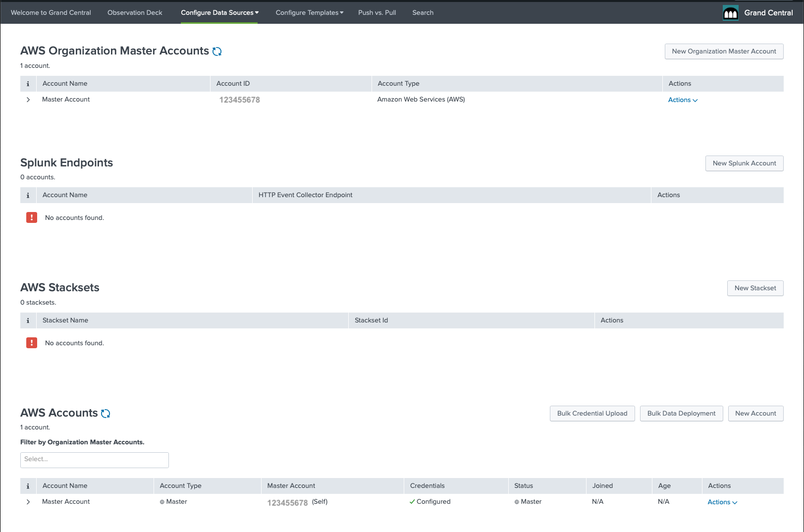
Task: Click New Splunk Account button
Action: (744, 163)
